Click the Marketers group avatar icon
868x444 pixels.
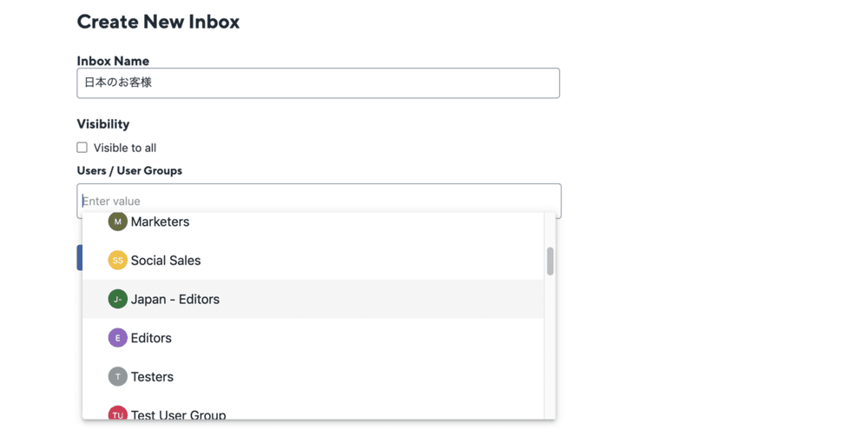click(117, 222)
